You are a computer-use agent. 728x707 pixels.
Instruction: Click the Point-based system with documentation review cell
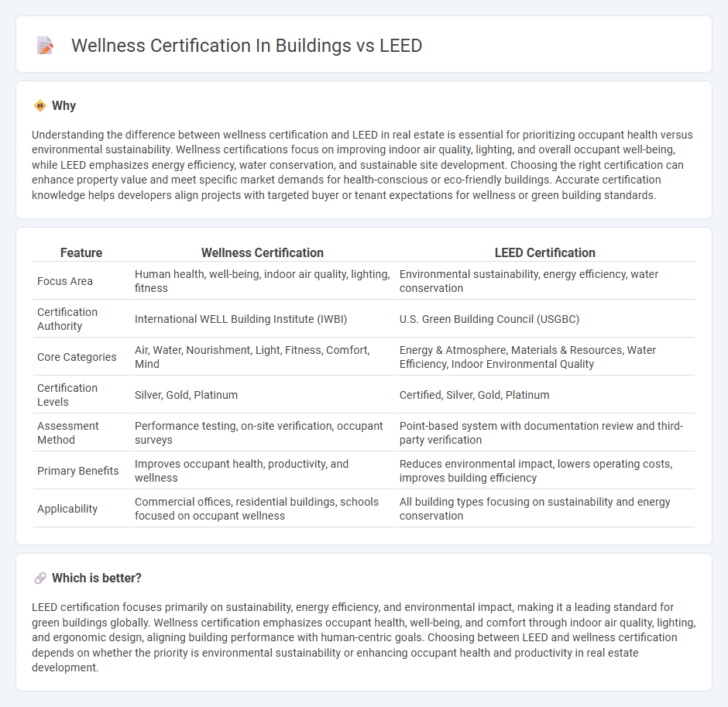point(545,433)
